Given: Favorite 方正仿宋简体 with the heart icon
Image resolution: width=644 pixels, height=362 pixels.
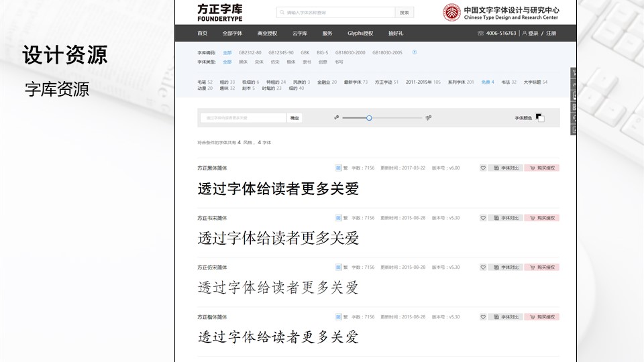Looking at the screenshot, I should click(483, 267).
